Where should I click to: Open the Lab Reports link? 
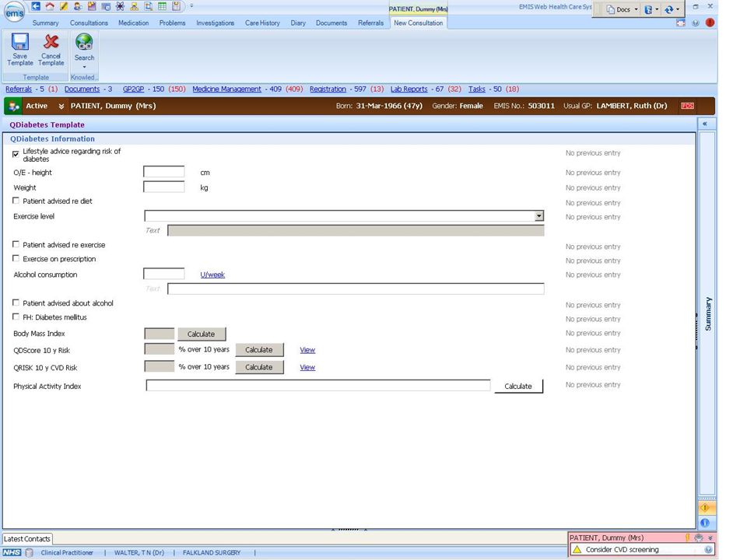409,89
